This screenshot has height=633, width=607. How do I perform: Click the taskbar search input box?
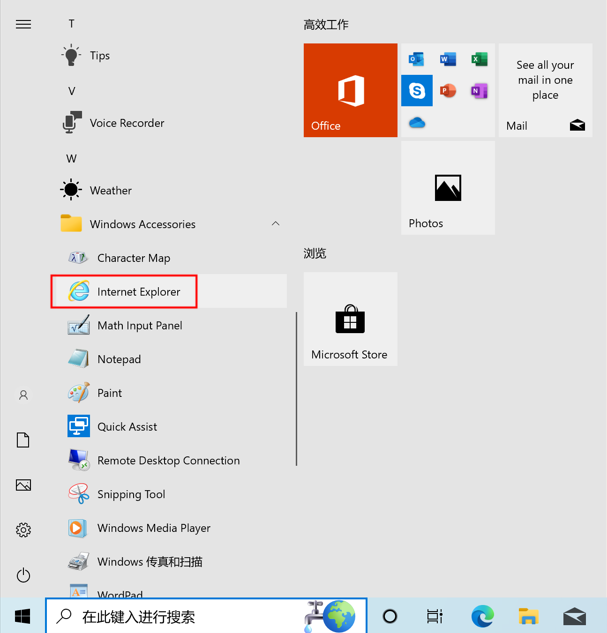pos(180,616)
